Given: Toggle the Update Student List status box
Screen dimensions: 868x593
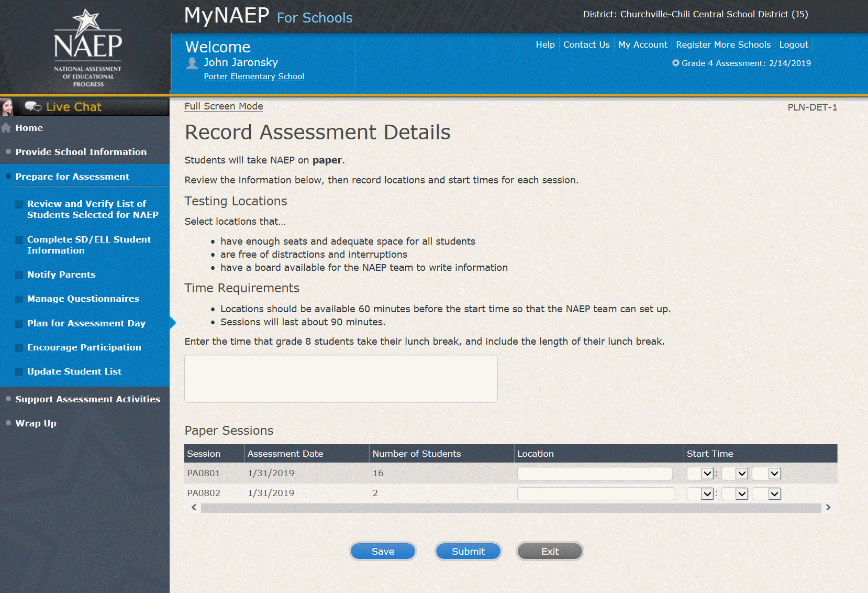Looking at the screenshot, I should (19, 372).
